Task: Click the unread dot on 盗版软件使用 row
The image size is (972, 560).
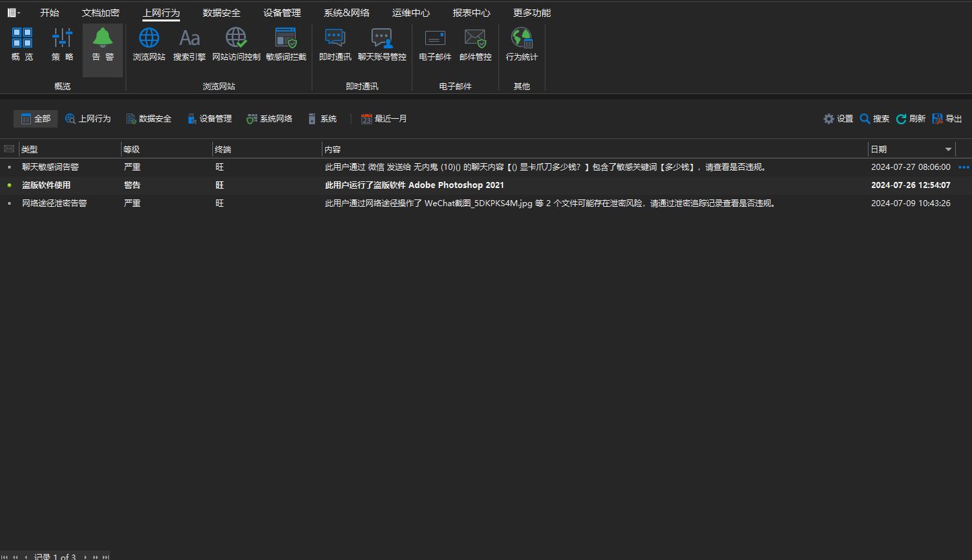Action: click(9, 185)
